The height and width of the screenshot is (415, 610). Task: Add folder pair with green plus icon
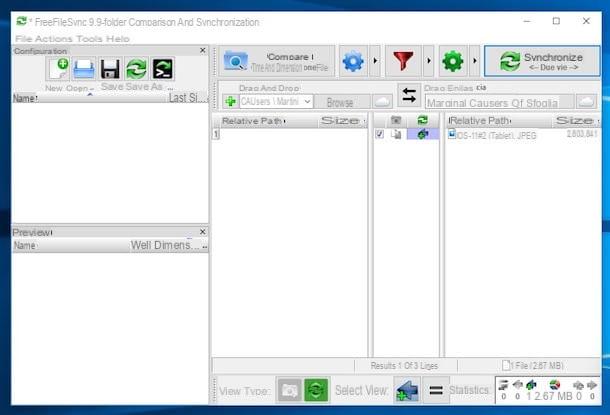pyautogui.click(x=230, y=102)
